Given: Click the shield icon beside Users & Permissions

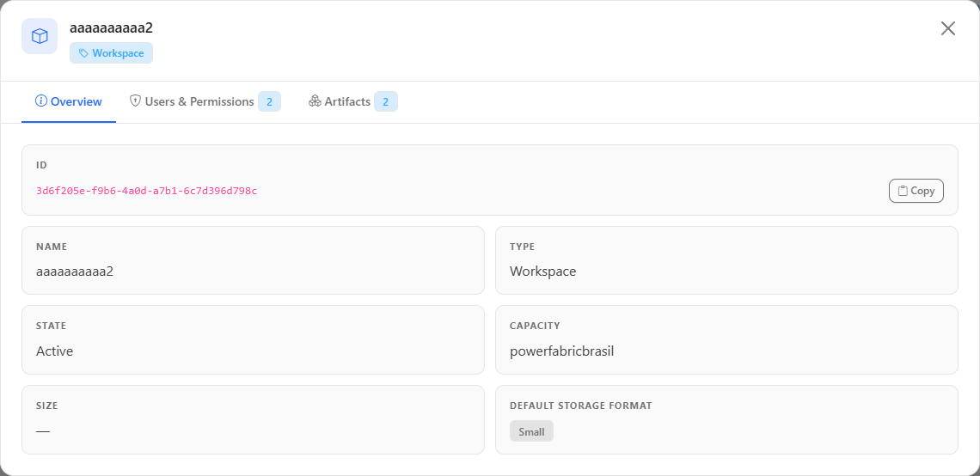Looking at the screenshot, I should pos(135,101).
